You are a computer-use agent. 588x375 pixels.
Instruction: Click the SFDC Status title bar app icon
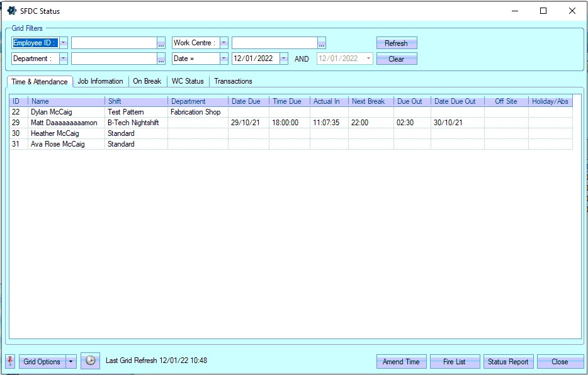point(11,11)
